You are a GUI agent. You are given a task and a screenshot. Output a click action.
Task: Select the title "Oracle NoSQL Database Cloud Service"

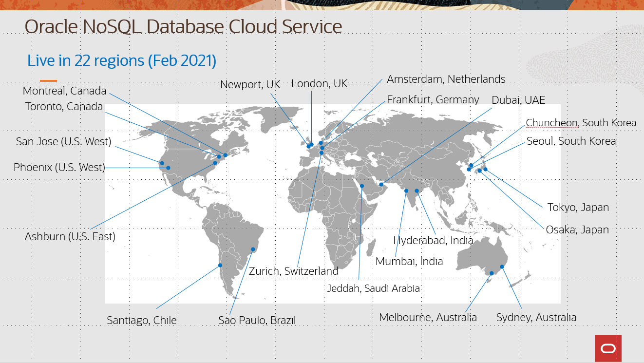pyautogui.click(x=183, y=26)
